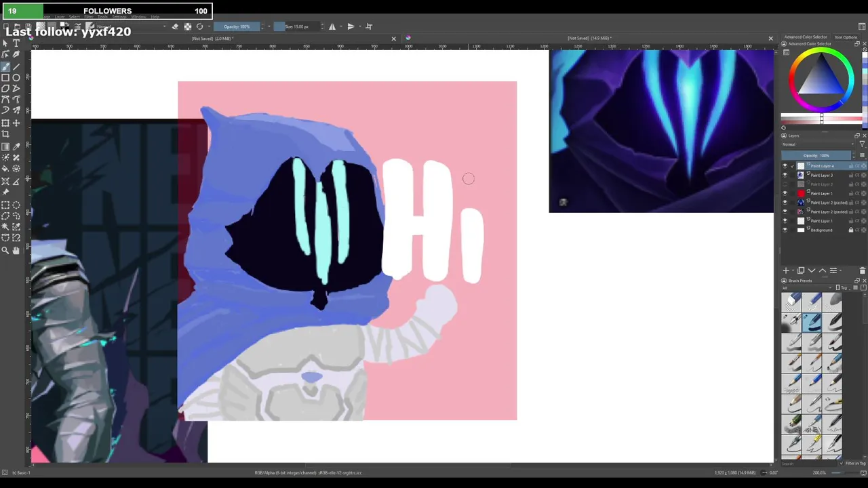Select the Color Sampler eyedropper tool
This screenshot has width=868, height=488.
tap(16, 146)
